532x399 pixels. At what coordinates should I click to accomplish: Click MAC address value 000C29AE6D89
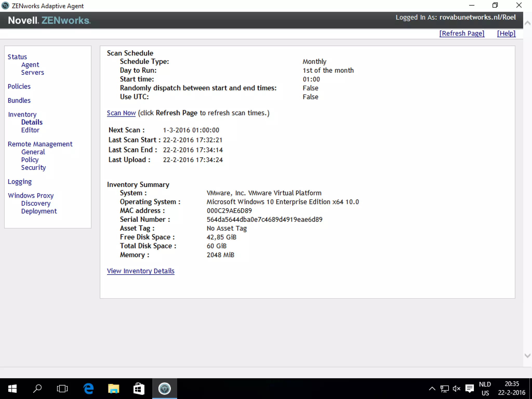229,211
